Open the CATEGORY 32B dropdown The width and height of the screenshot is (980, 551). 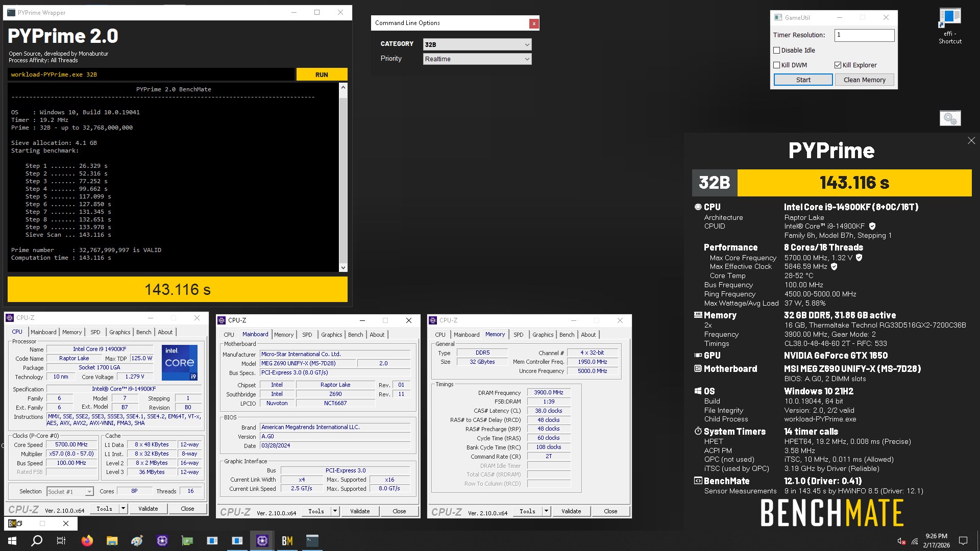tap(477, 44)
